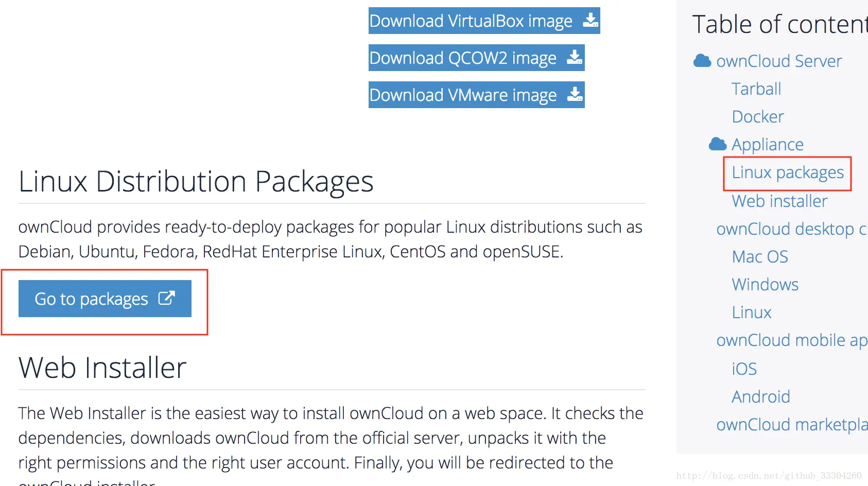Click the Download QCOW2 image button
This screenshot has height=486, width=868.
click(476, 58)
